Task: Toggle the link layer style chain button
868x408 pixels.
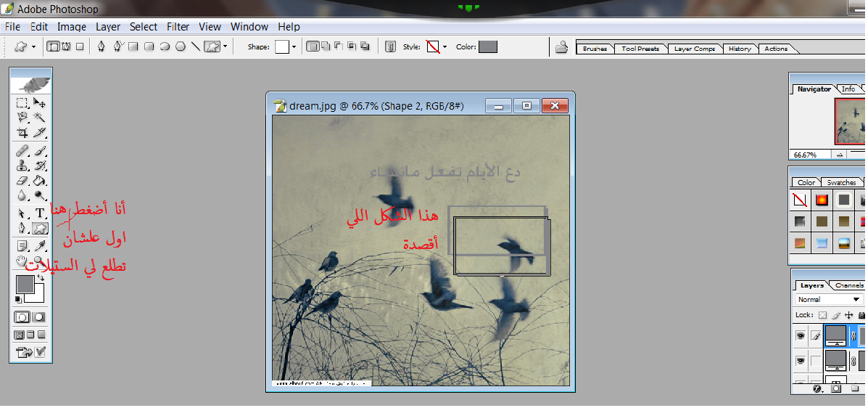Action: (x=390, y=46)
